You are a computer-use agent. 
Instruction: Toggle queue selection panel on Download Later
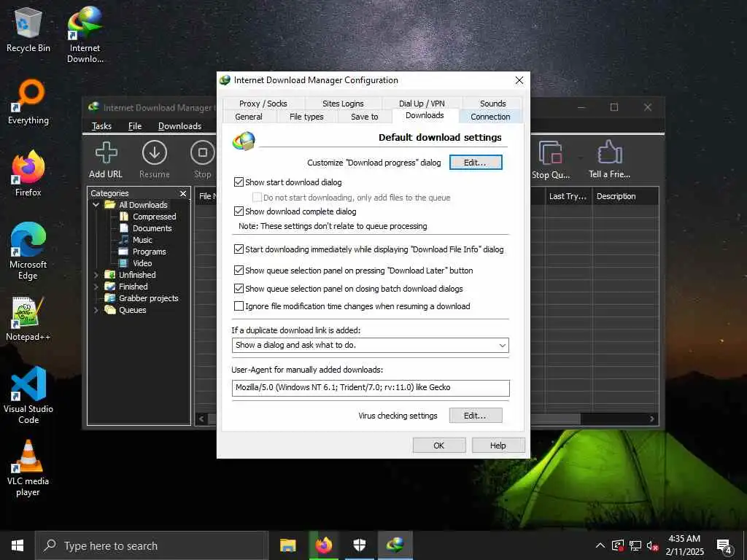[x=239, y=271]
